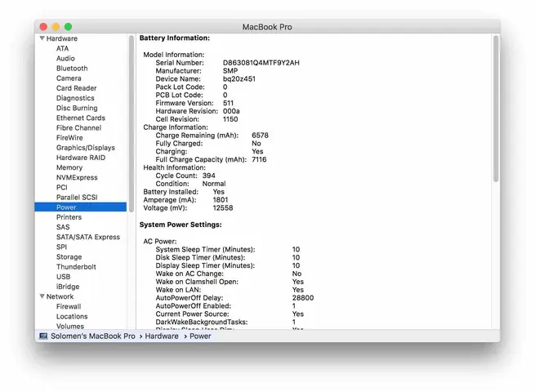535x392 pixels.
Task: Select Hardware RAID in the sidebar
Action: pos(81,158)
